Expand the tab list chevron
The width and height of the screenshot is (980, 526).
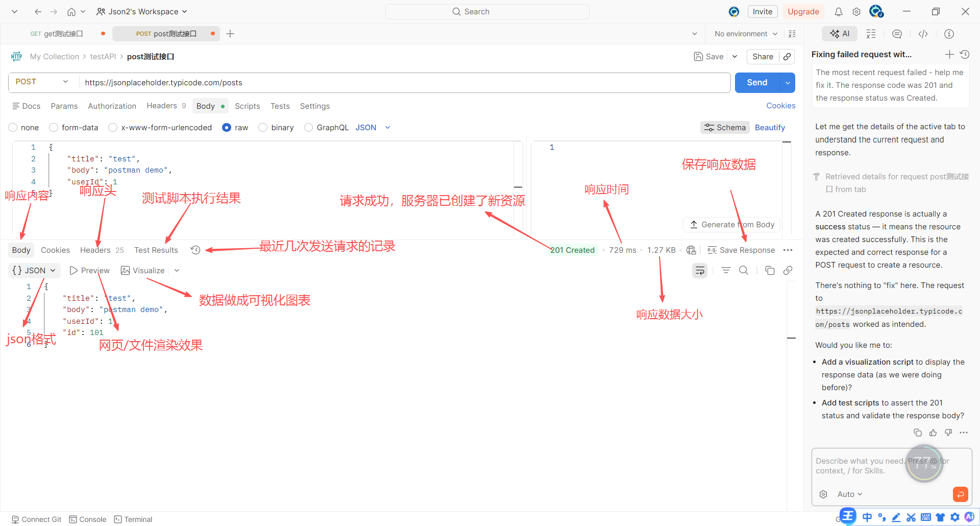click(695, 34)
